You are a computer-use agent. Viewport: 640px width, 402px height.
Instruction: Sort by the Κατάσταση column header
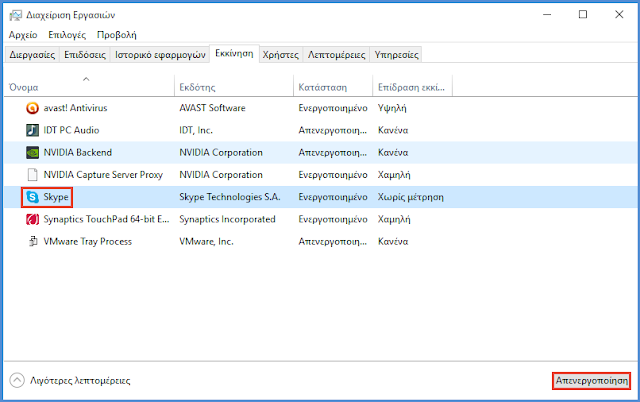pyautogui.click(x=322, y=87)
